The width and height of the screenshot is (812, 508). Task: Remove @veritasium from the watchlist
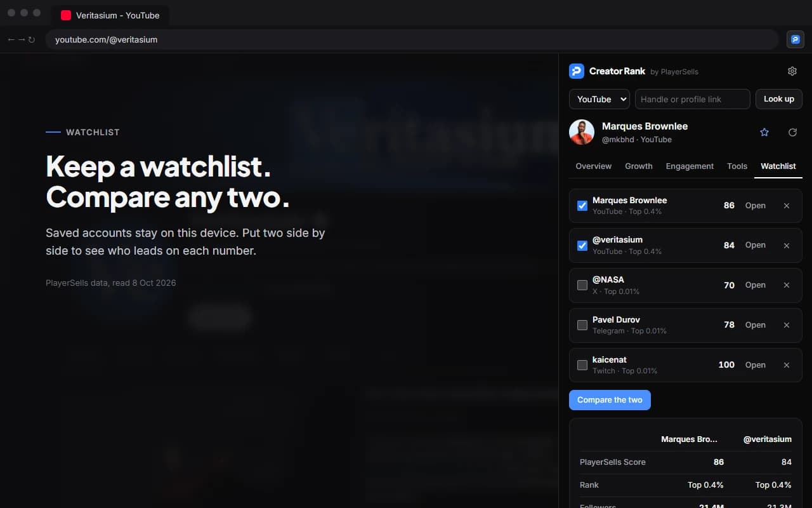787,246
